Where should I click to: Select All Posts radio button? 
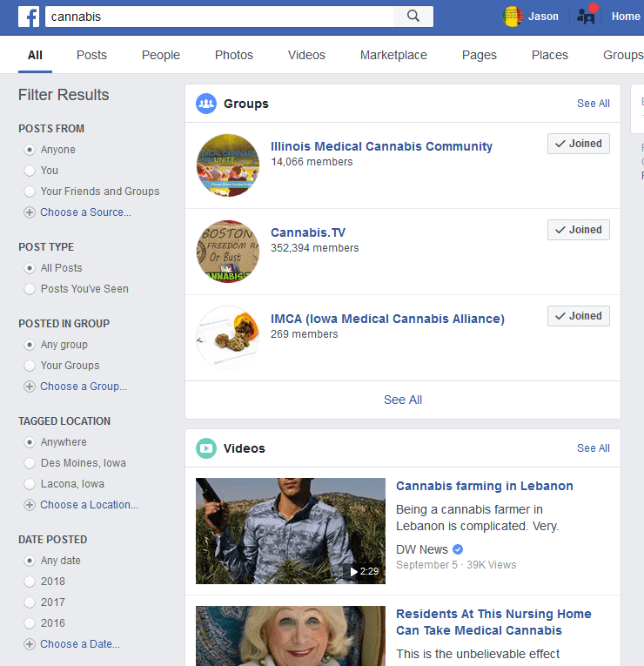click(x=30, y=268)
